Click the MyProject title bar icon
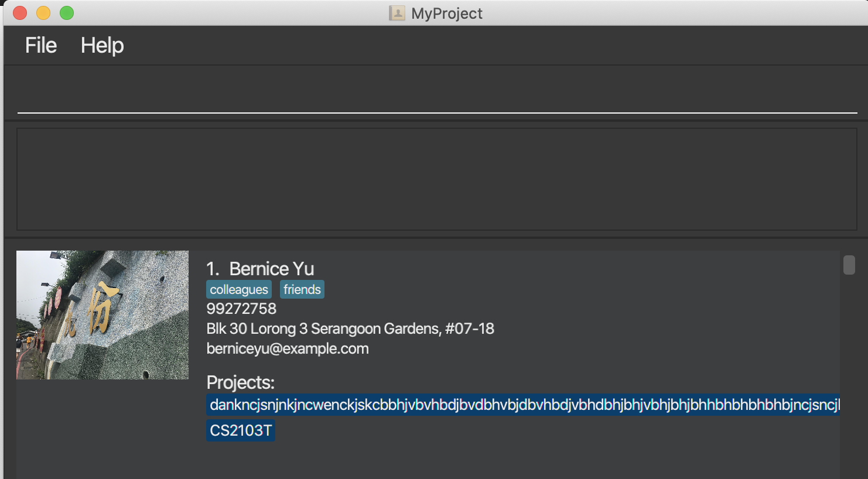This screenshot has width=868, height=479. [397, 13]
